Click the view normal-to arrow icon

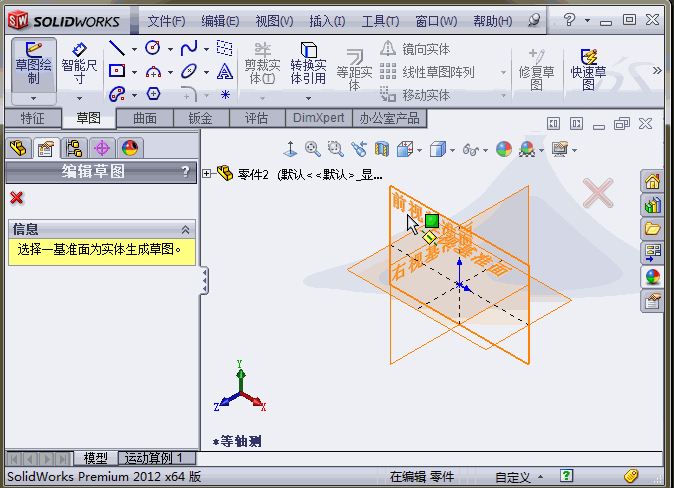[290, 149]
